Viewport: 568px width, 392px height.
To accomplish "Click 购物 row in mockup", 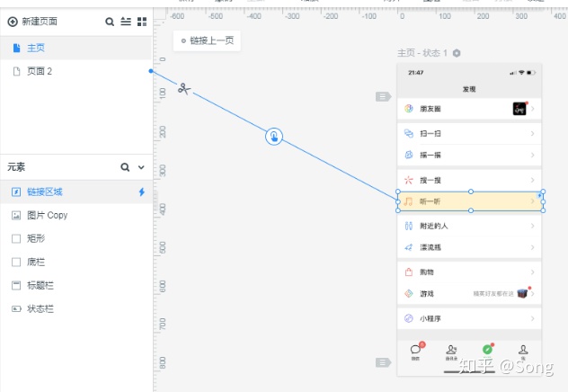I will pyautogui.click(x=469, y=272).
